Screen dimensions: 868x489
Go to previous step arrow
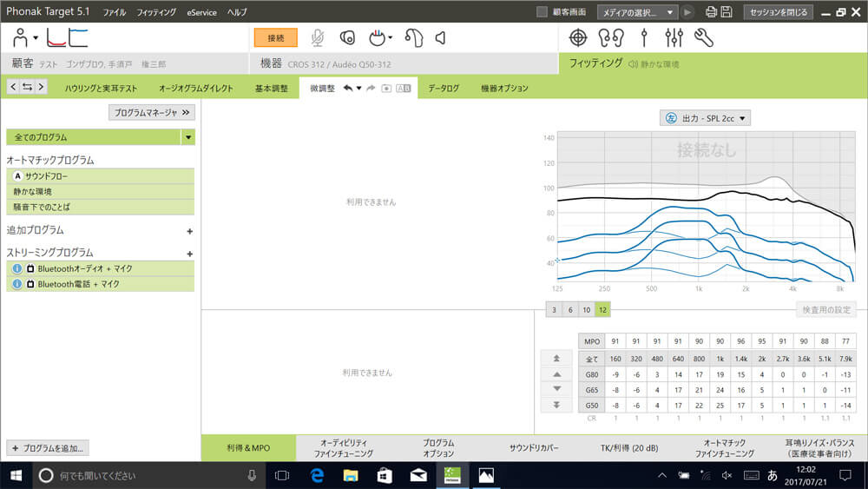tap(13, 86)
